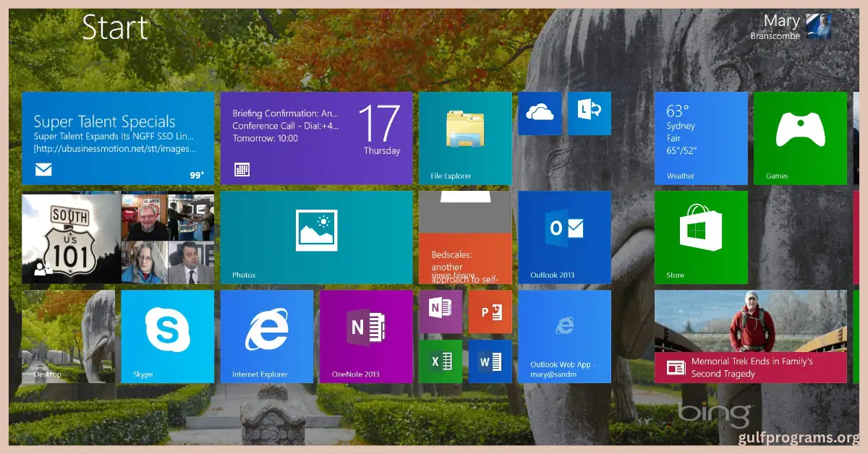868x454 pixels.
Task: Launch Skype
Action: tap(167, 336)
